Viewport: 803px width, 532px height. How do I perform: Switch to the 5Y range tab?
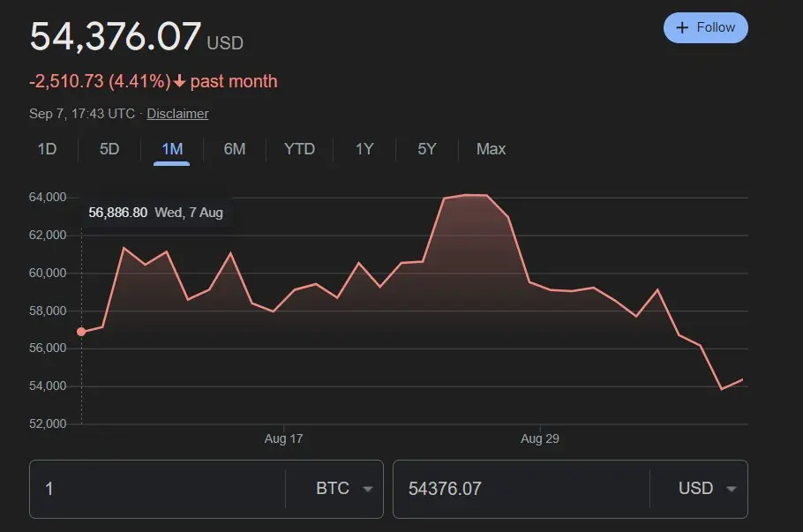[426, 149]
